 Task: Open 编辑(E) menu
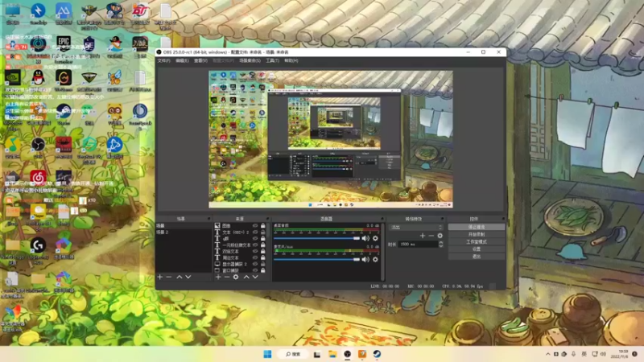pos(183,61)
